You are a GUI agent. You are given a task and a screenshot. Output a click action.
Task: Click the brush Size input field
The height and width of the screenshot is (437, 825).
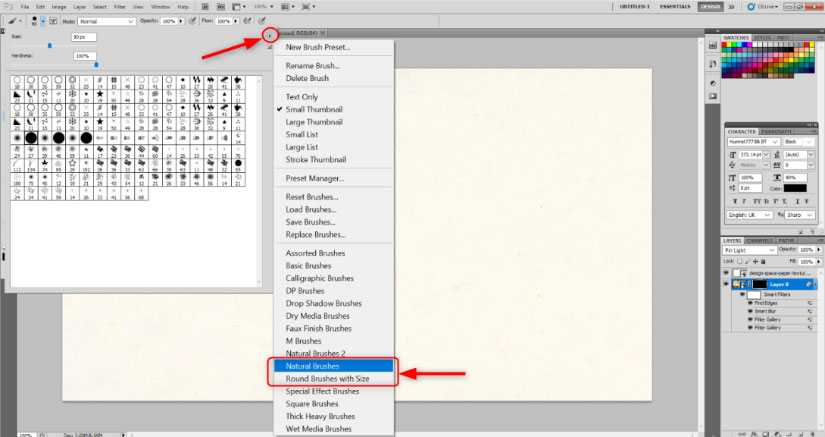tap(84, 37)
